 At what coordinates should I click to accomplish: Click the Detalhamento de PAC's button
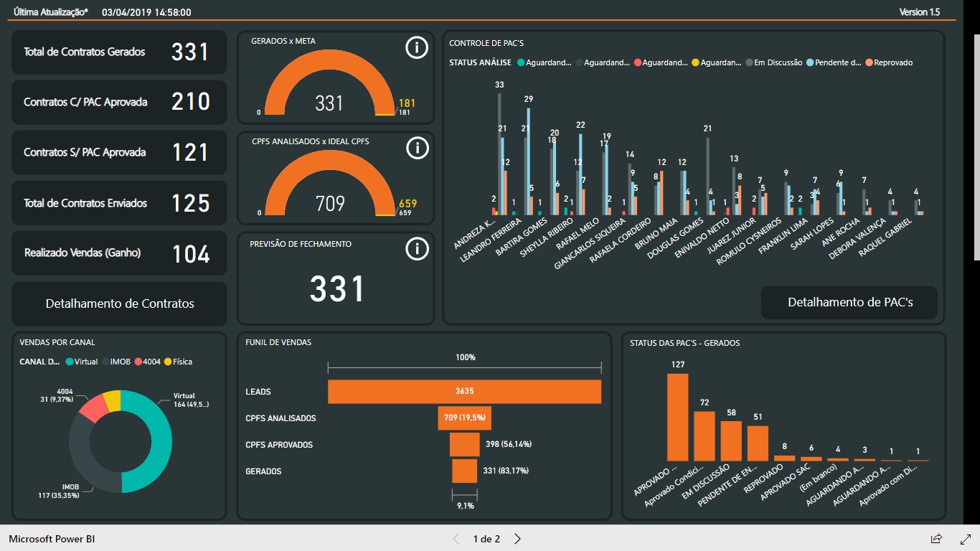click(x=849, y=303)
